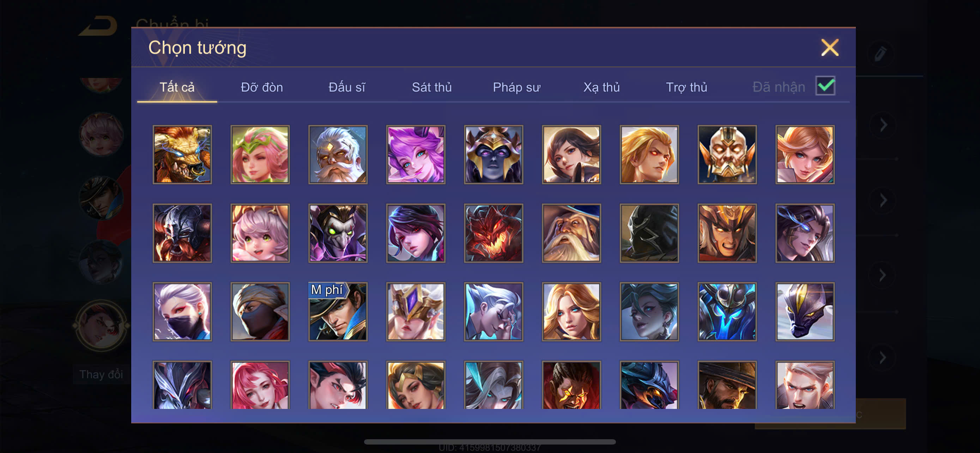Select the blonde-haired woman with blue eyes
The height and width of the screenshot is (453, 980).
[571, 312]
